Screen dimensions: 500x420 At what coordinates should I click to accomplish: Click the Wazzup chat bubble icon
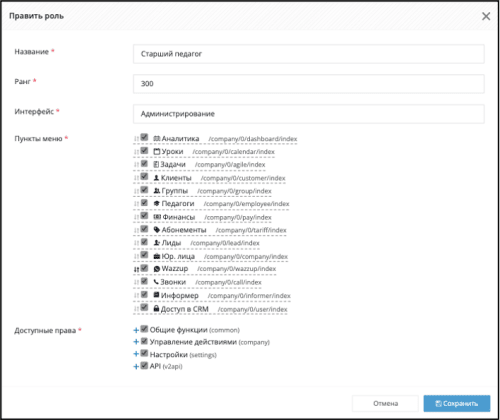click(157, 269)
